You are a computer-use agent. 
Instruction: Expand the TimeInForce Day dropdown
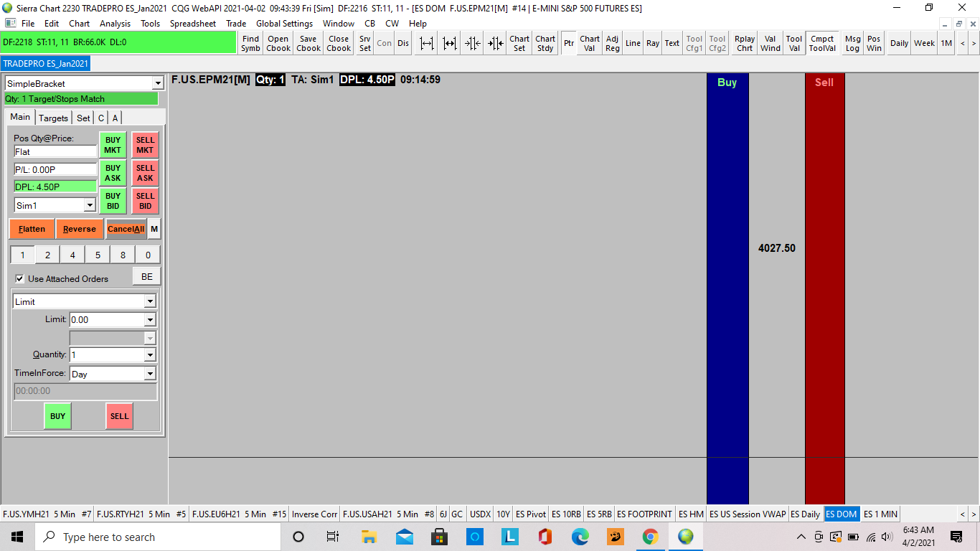150,374
